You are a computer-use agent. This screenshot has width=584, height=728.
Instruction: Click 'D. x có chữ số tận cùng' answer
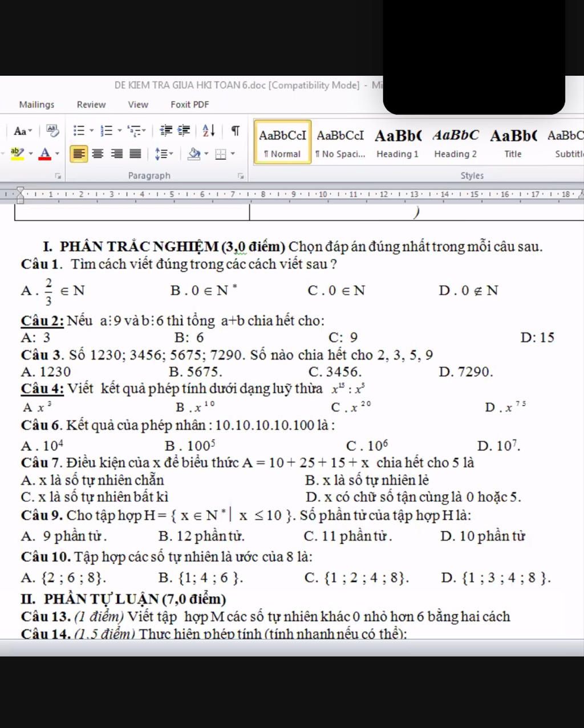coord(413,497)
